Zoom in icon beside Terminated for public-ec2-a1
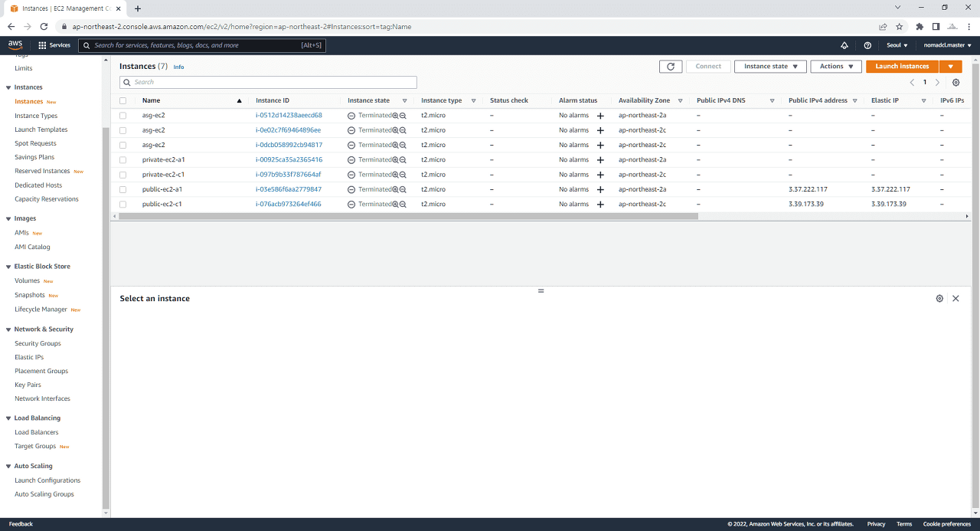980x531 pixels. (395, 189)
